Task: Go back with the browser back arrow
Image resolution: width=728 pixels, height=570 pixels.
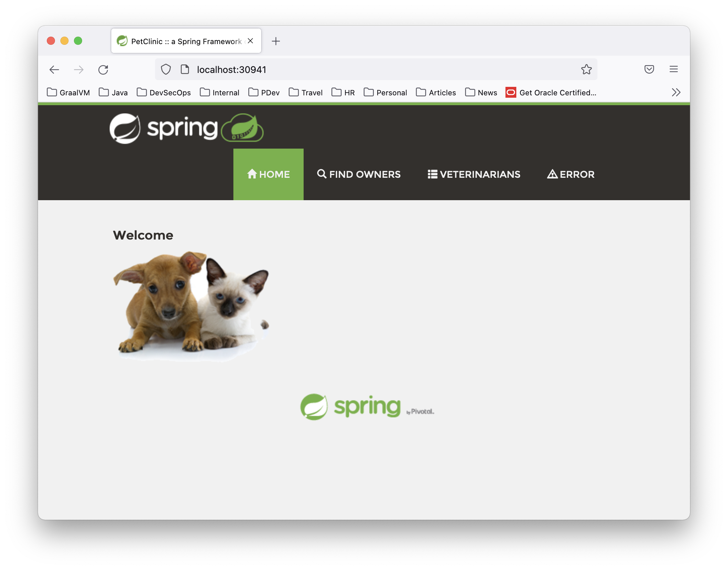Action: pos(54,70)
